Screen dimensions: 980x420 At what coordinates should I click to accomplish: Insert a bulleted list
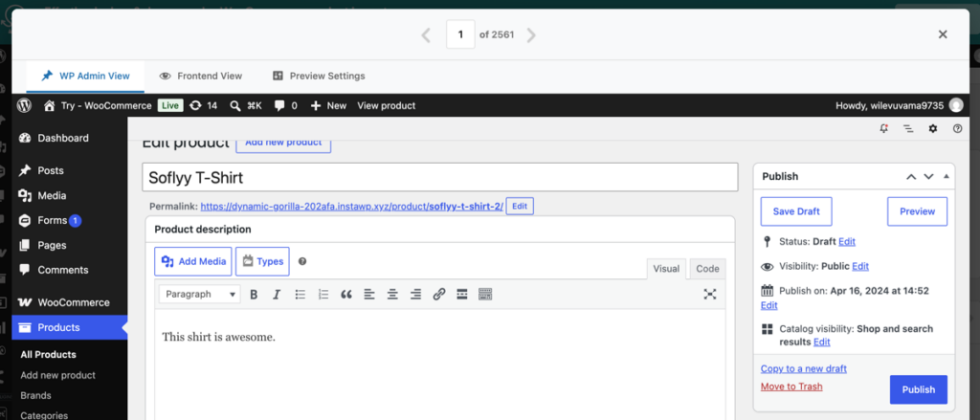(x=300, y=295)
